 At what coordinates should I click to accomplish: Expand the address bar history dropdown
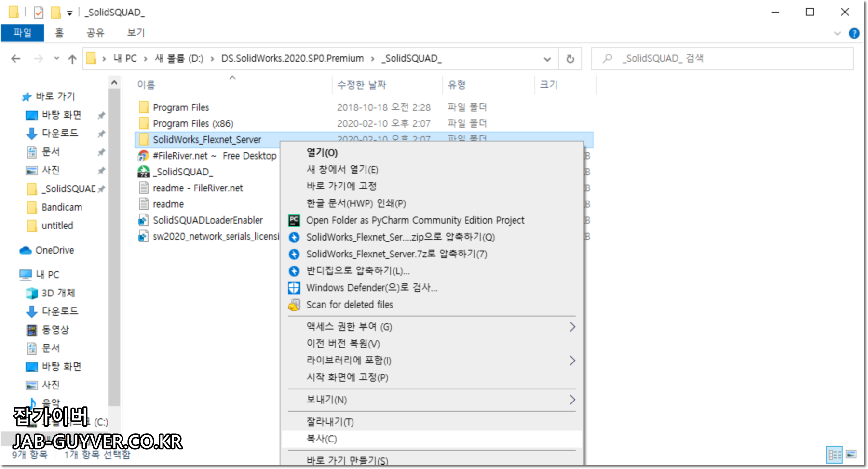(547, 59)
